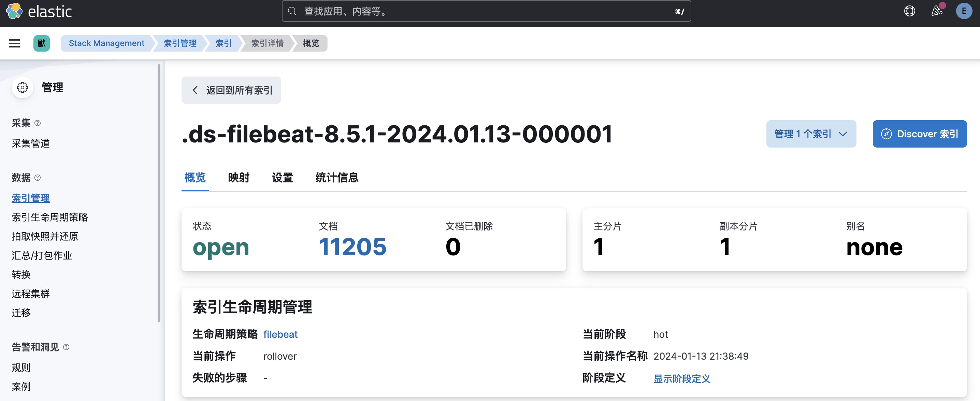Click 返回到所有索引 back button

[231, 90]
